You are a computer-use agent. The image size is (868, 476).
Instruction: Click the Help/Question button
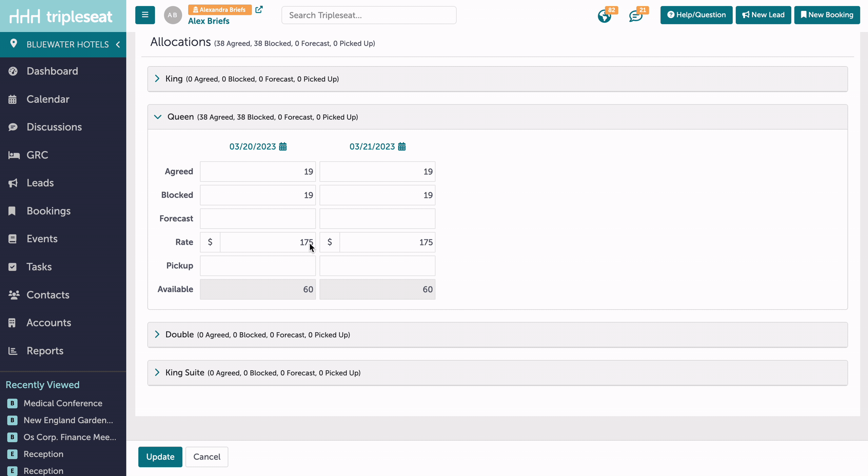[696, 15]
